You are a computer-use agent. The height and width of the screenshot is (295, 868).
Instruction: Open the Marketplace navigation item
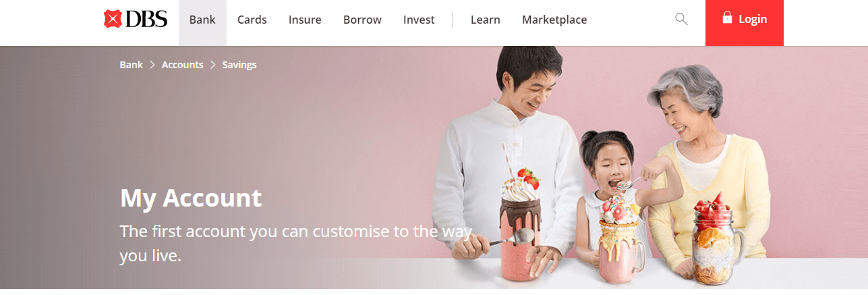point(554,20)
